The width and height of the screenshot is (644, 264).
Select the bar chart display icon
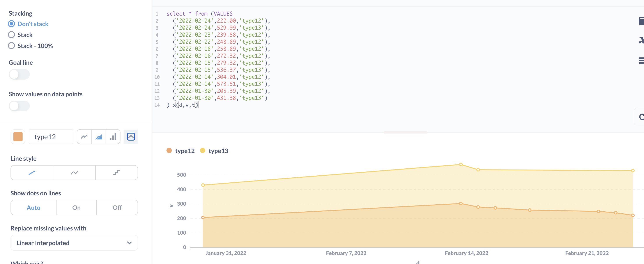(113, 137)
